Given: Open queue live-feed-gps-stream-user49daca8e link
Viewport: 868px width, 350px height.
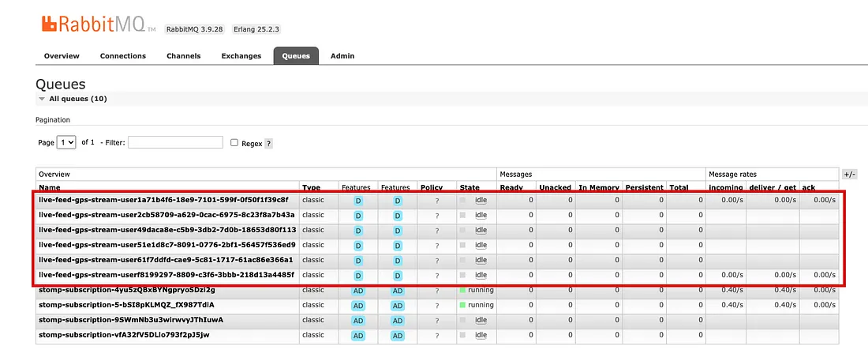Looking at the screenshot, I should (x=167, y=230).
